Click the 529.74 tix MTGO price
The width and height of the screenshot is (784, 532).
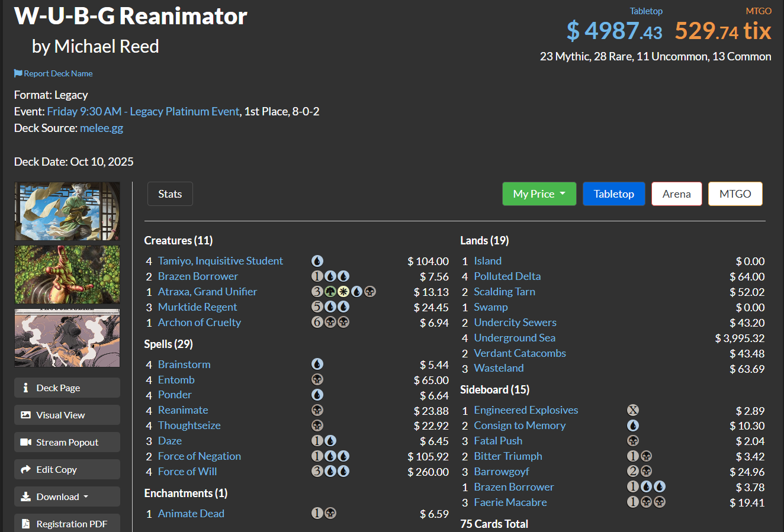point(723,31)
